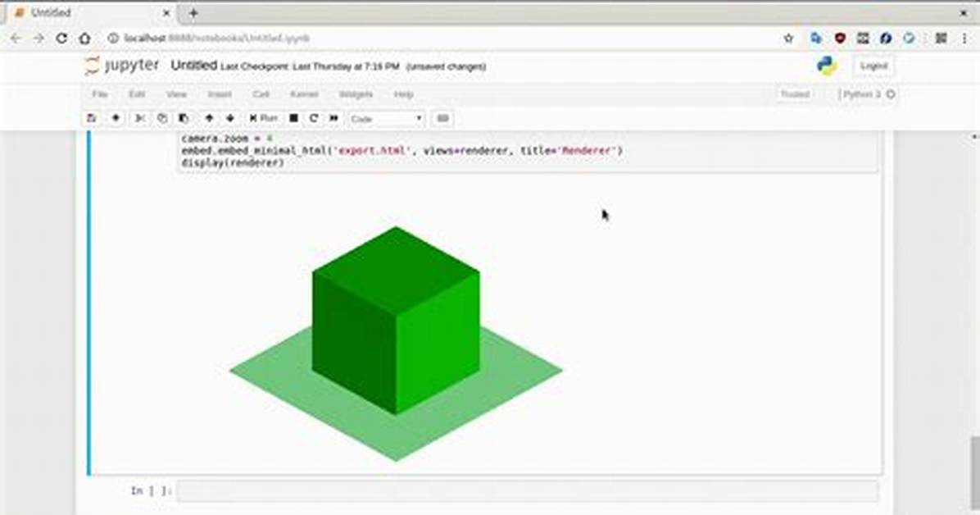This screenshot has height=515, width=980.
Task: Reload the page with the browser refresh icon
Action: point(61,39)
